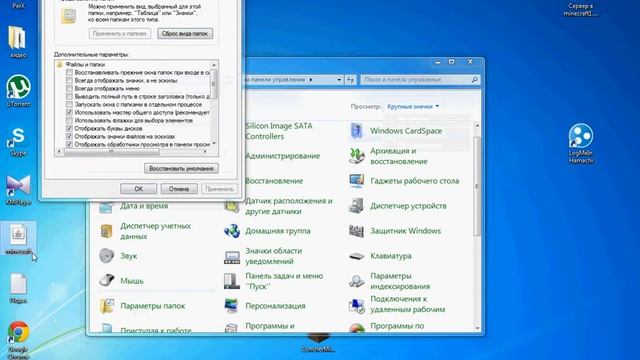640x360 pixels.
Task: Open the видео folder on desktop
Action: (18, 42)
